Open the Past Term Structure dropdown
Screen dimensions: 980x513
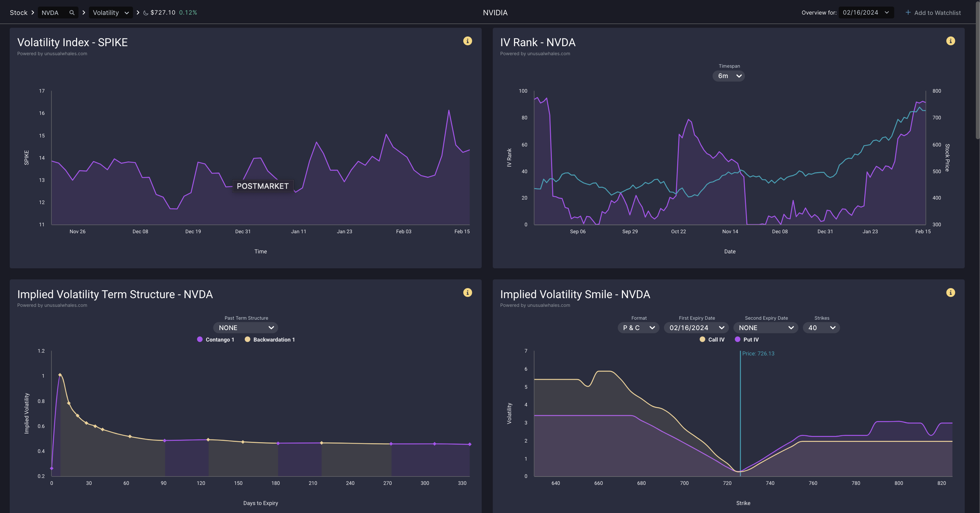[x=246, y=328]
